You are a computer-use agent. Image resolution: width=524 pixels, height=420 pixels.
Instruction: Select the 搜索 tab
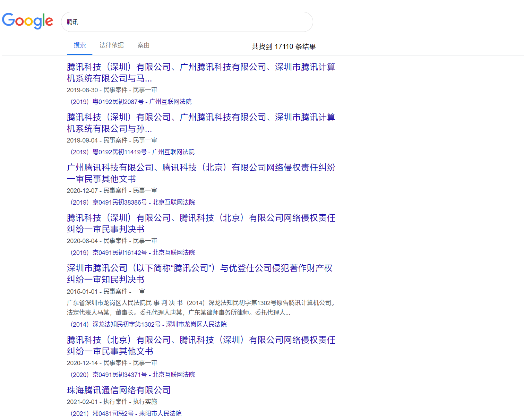(80, 45)
